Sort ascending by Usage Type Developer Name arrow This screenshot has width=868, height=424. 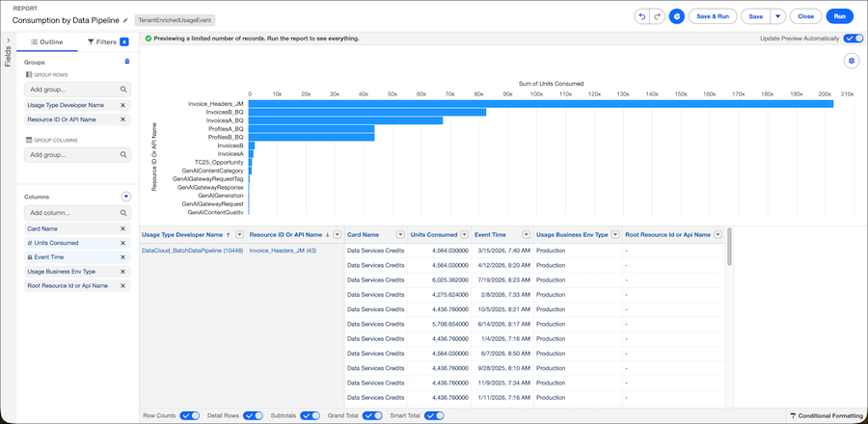(x=228, y=235)
